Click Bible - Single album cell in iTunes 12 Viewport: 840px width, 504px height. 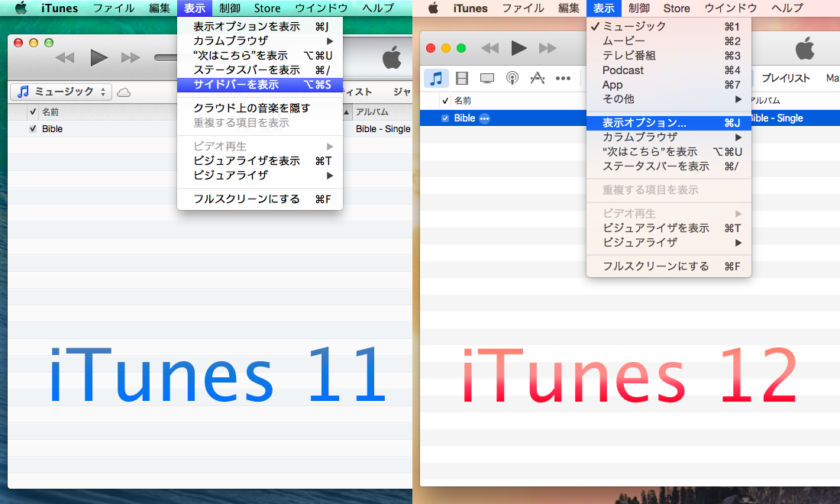click(x=777, y=118)
